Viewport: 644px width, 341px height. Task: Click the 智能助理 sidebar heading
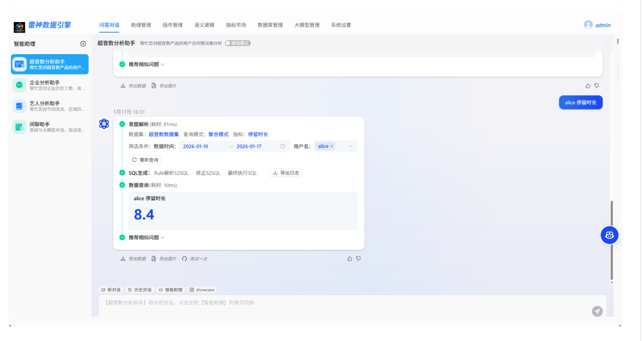(x=24, y=44)
